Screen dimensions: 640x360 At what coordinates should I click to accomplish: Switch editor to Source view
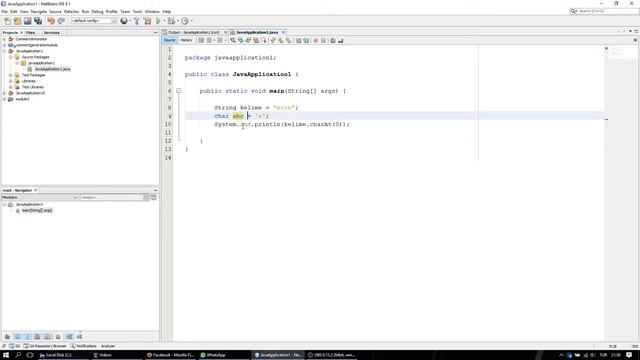tap(169, 40)
